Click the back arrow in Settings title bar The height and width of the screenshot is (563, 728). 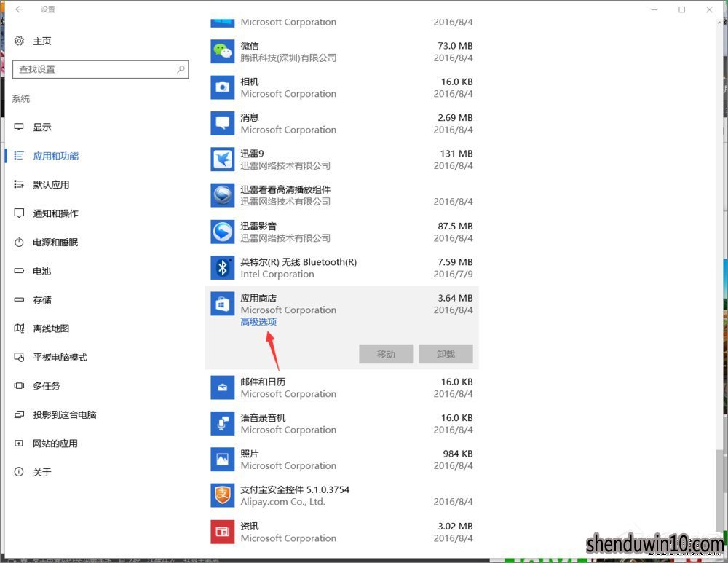tap(19, 9)
